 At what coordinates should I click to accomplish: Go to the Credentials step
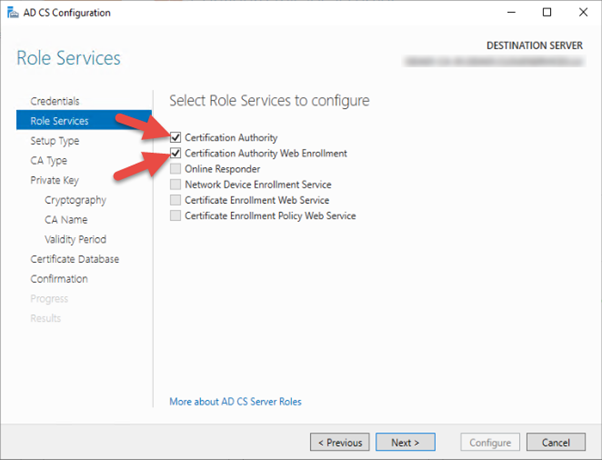pyautogui.click(x=55, y=101)
